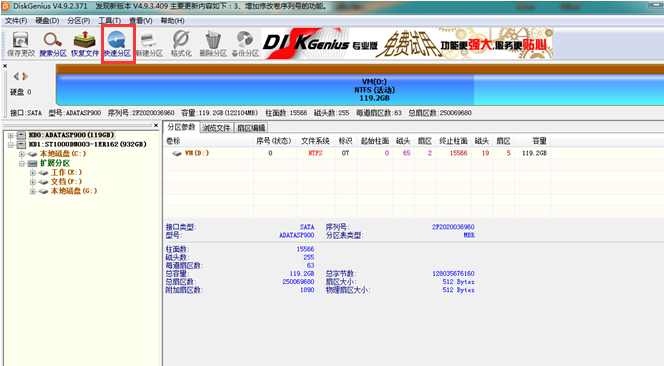Screen dimensions: 664x366
Task: Expand 文档(F:) tree node
Action: [33, 182]
